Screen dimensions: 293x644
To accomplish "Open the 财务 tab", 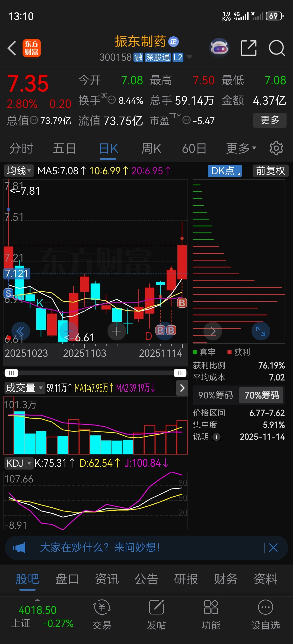I will (x=226, y=579).
